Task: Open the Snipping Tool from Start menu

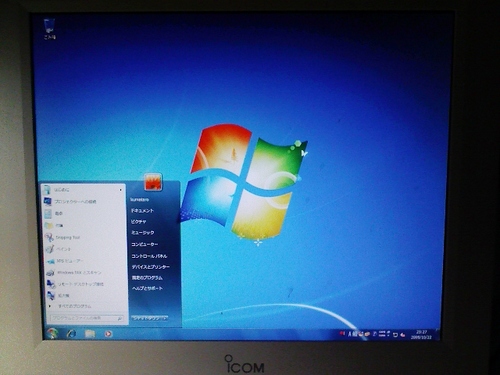Action: (68, 237)
